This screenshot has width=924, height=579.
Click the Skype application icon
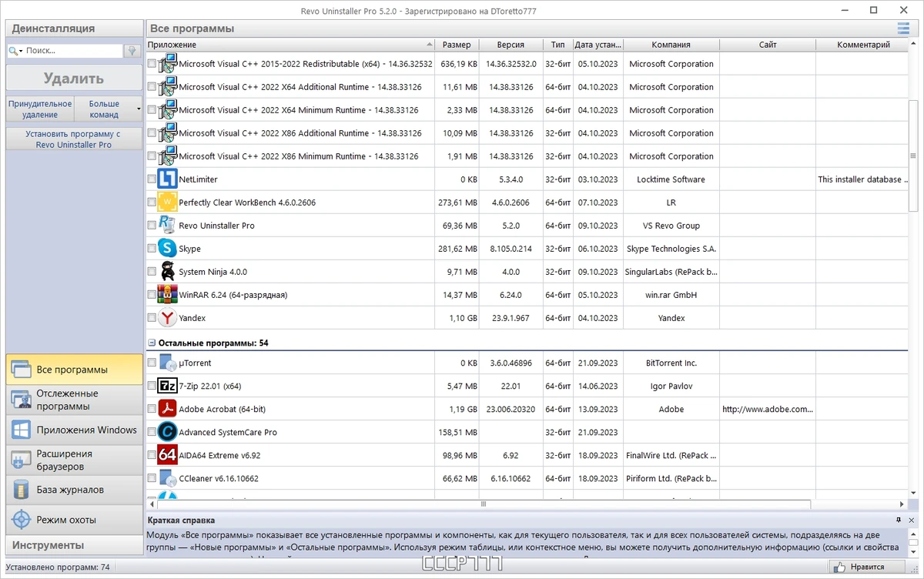(167, 249)
